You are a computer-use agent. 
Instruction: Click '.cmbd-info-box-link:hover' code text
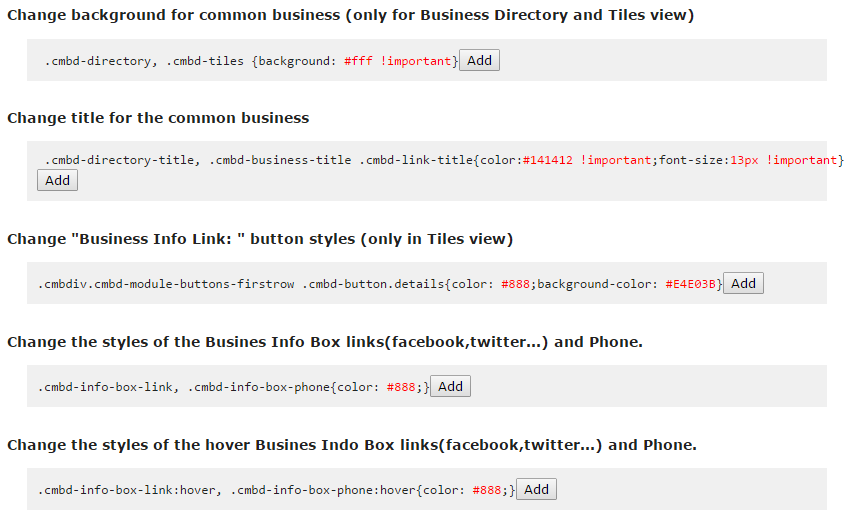click(x=126, y=490)
